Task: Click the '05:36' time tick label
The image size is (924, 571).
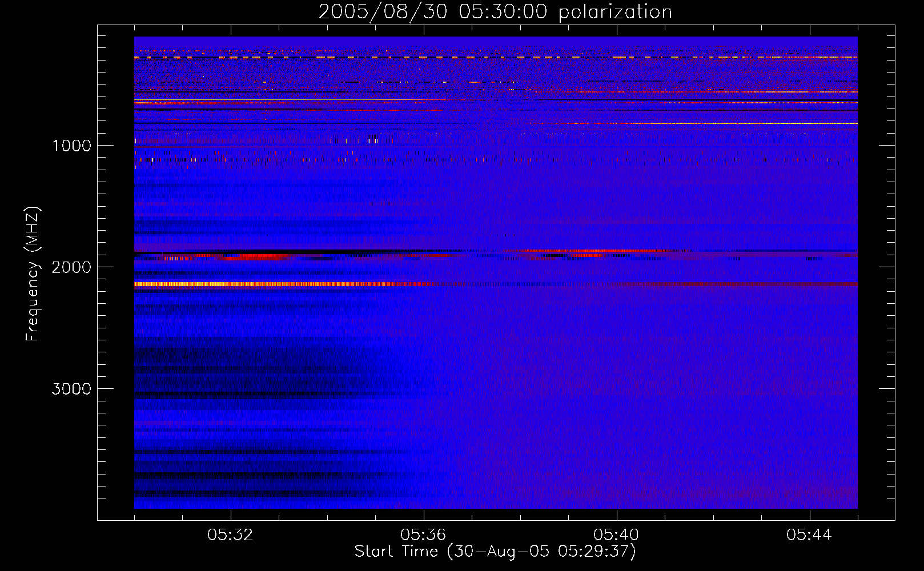Action: (424, 535)
